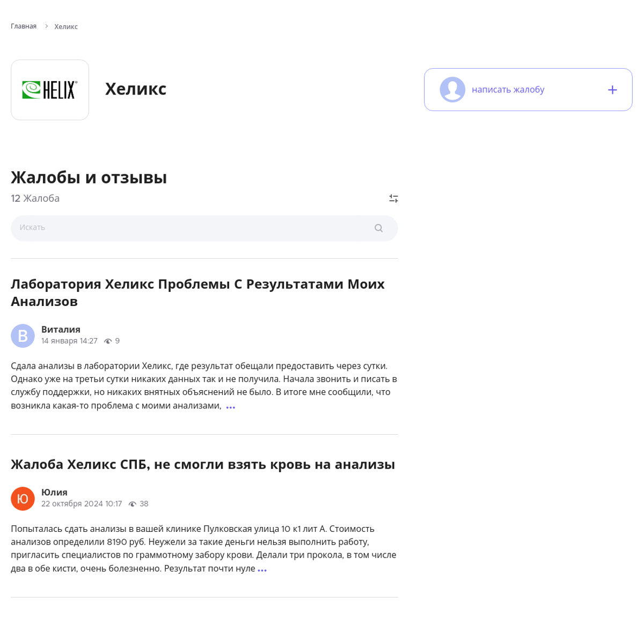Click the eye views icon showing 9
The image size is (644, 644).
pos(108,341)
